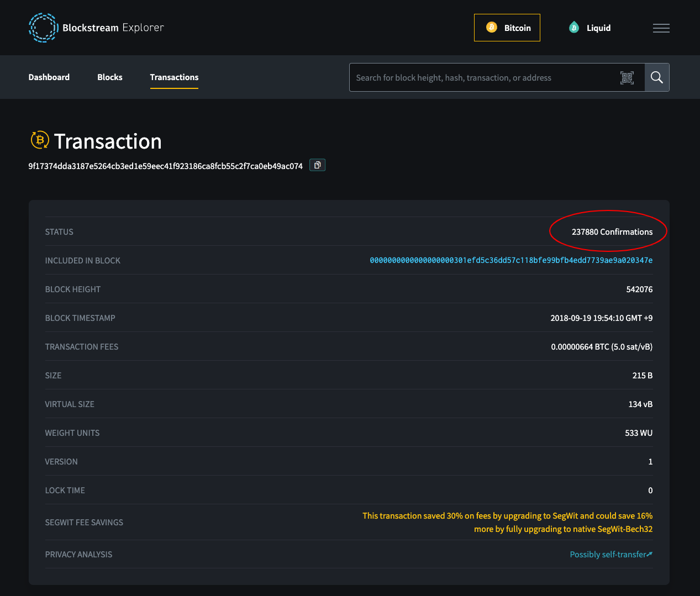
Task: Click the copy icon next to the transaction ID
Action: [x=317, y=165]
